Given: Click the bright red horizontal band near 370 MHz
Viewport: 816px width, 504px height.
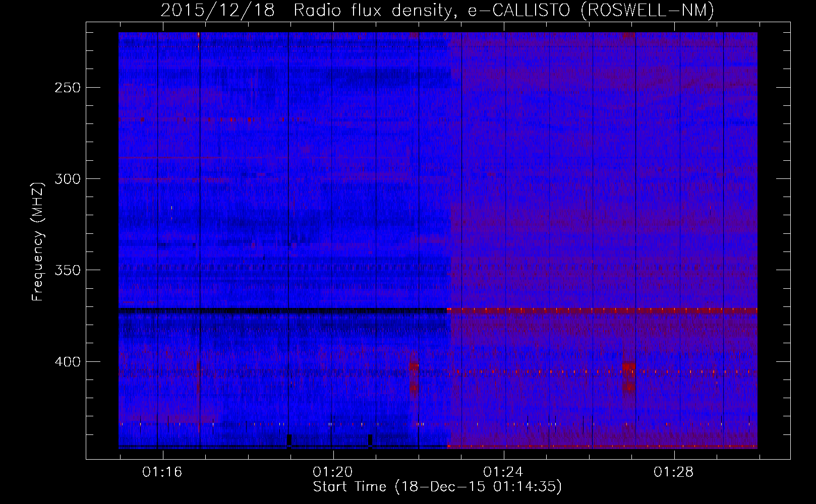Looking at the screenshot, I should 602,310.
